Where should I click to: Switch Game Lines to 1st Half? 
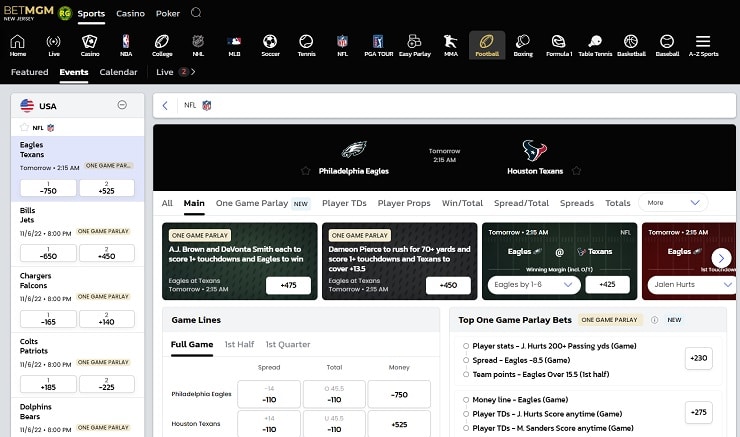pos(239,345)
